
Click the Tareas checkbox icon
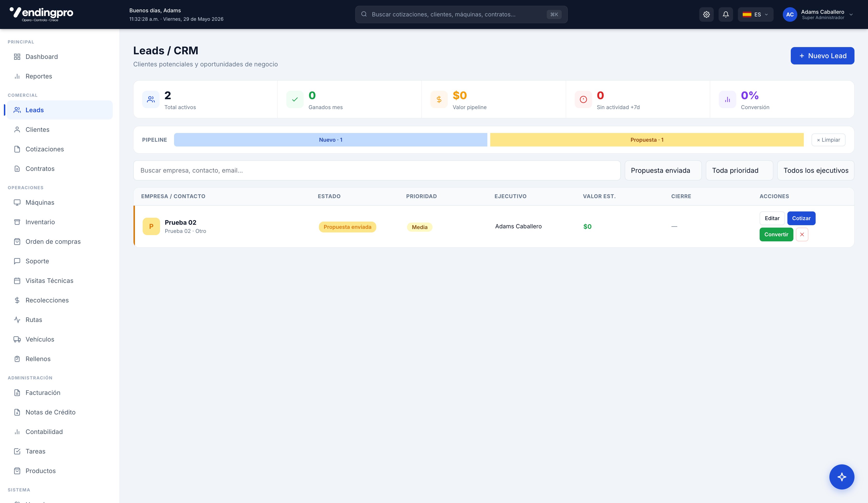[x=17, y=451]
